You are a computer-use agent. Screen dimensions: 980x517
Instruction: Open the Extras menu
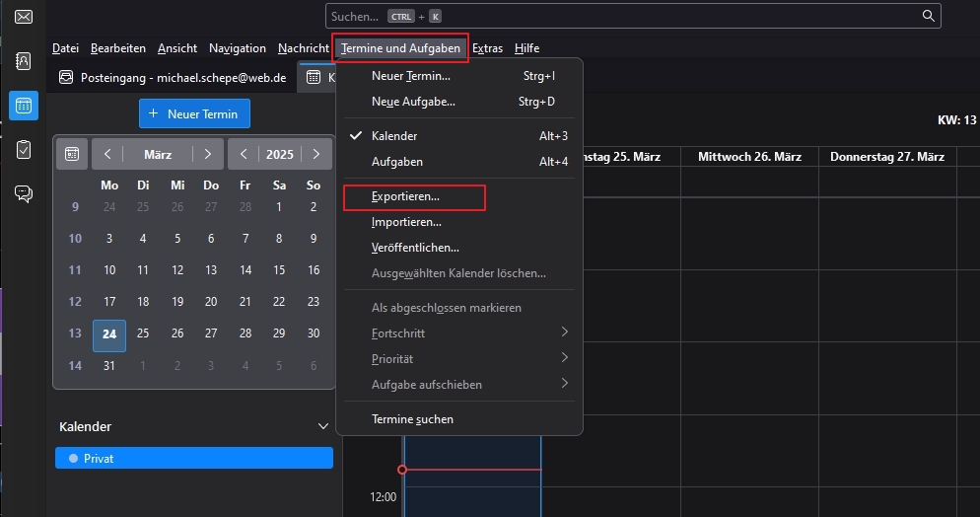pyautogui.click(x=487, y=47)
